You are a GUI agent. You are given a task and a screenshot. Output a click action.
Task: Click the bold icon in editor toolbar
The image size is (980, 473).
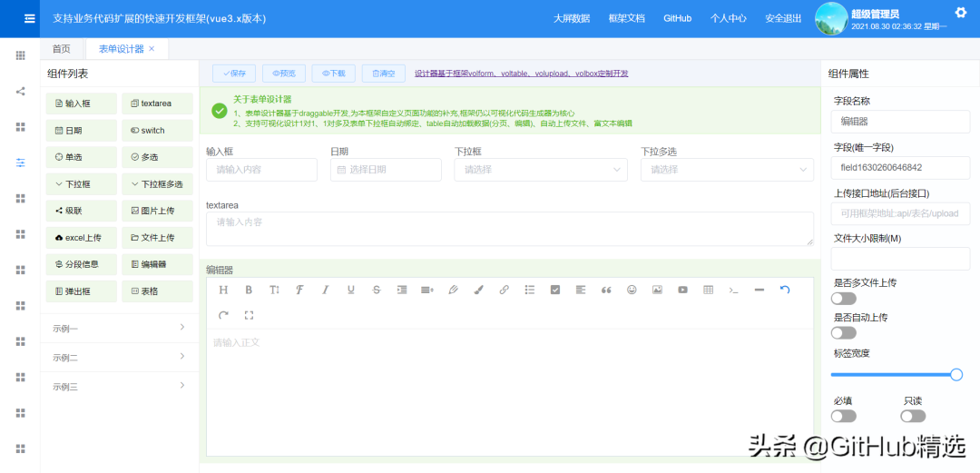click(x=249, y=290)
